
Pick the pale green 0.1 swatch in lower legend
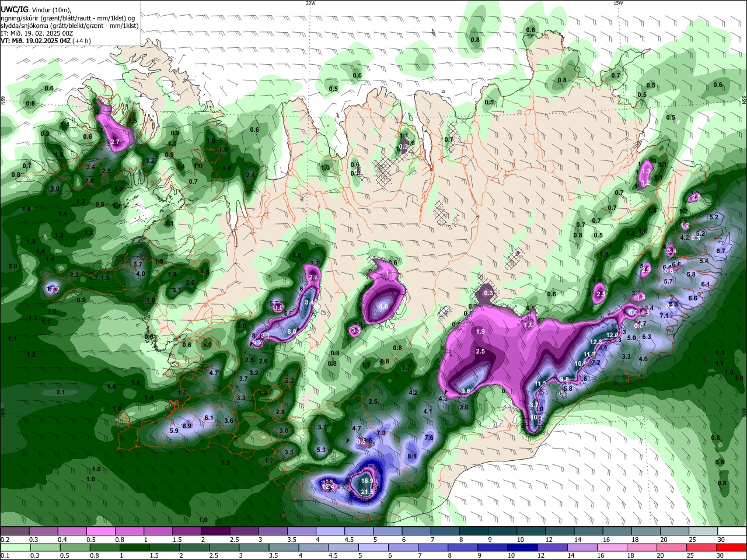pyautogui.click(x=14, y=548)
